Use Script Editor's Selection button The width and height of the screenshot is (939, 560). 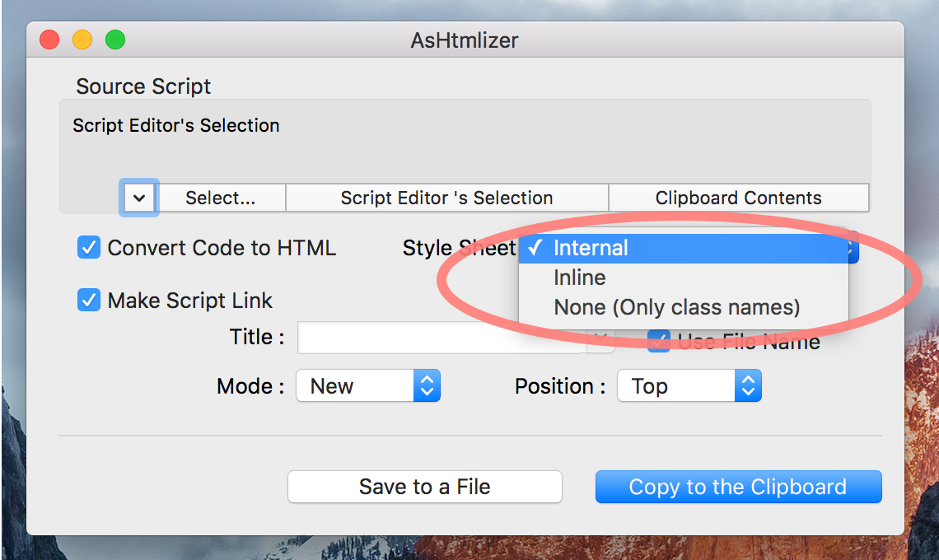446,198
